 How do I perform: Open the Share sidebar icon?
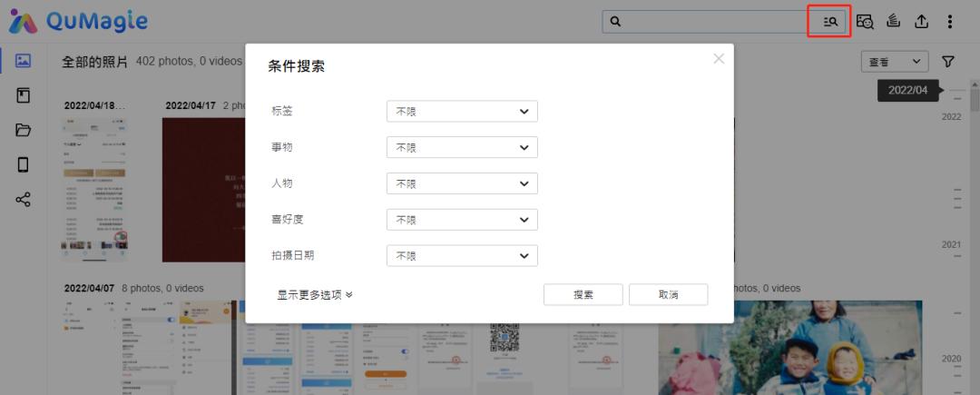pyautogui.click(x=23, y=200)
